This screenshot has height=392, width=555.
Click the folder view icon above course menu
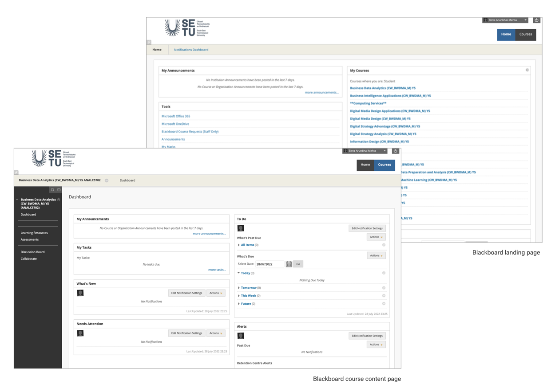point(59,190)
